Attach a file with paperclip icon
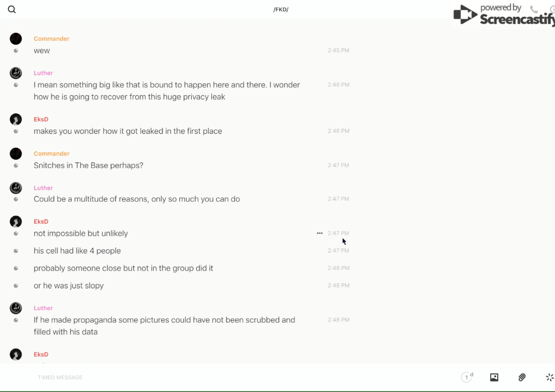Screen dimensions: 555x392 pyautogui.click(x=522, y=377)
